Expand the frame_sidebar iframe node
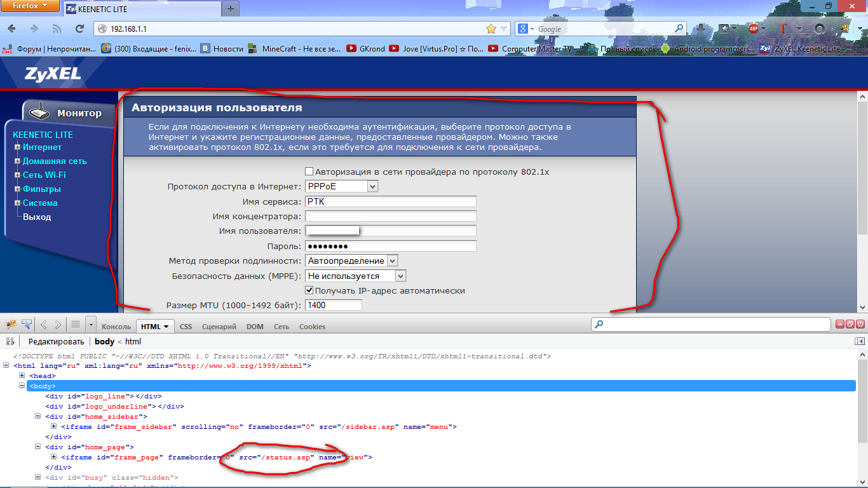This screenshot has height=488, width=868. tap(54, 426)
